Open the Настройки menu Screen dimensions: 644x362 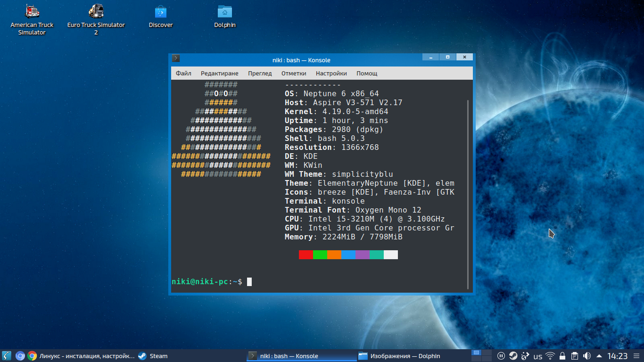(x=331, y=73)
